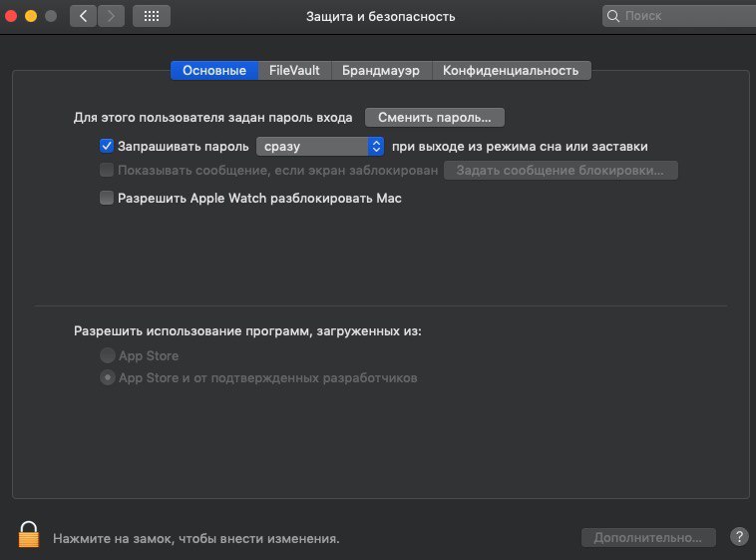This screenshot has width=756, height=560.
Task: Go forward with the right chevron button
Action: 111,16
